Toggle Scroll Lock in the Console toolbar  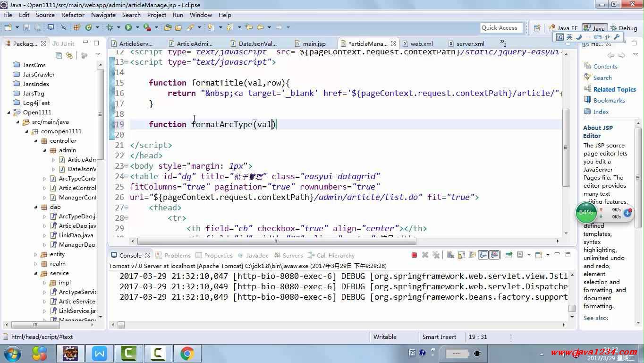click(x=460, y=255)
